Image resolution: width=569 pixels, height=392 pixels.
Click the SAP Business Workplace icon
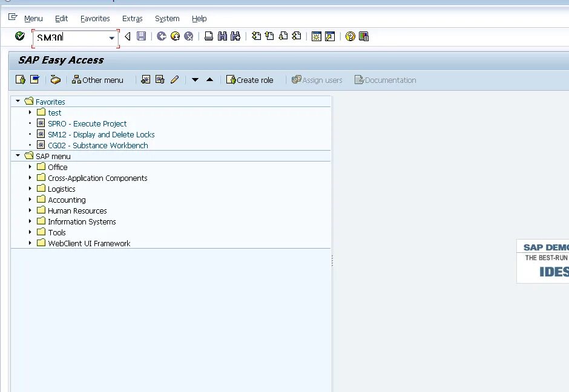(x=55, y=80)
